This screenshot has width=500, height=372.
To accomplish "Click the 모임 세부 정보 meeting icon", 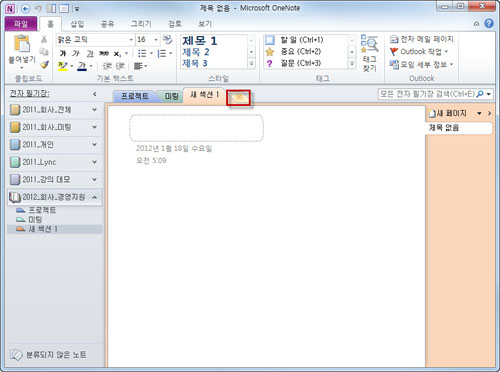I will (x=394, y=64).
